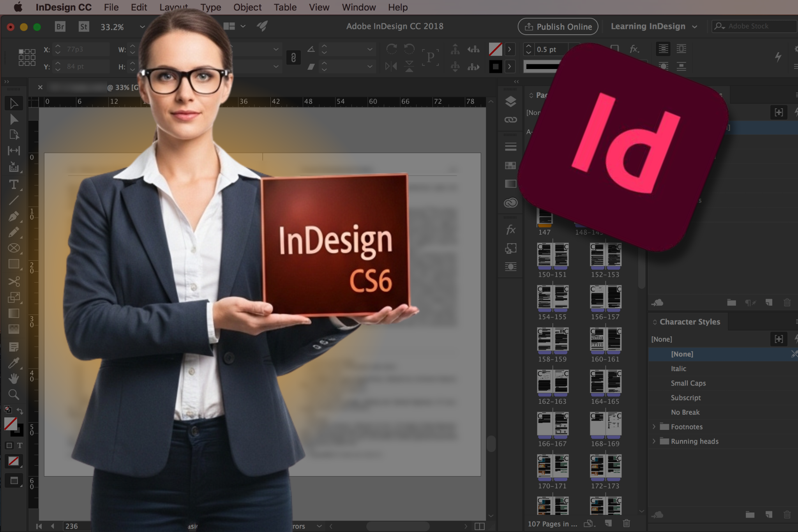798x532 pixels.
Task: Open the rotation angle dropdown
Action: coord(370,49)
